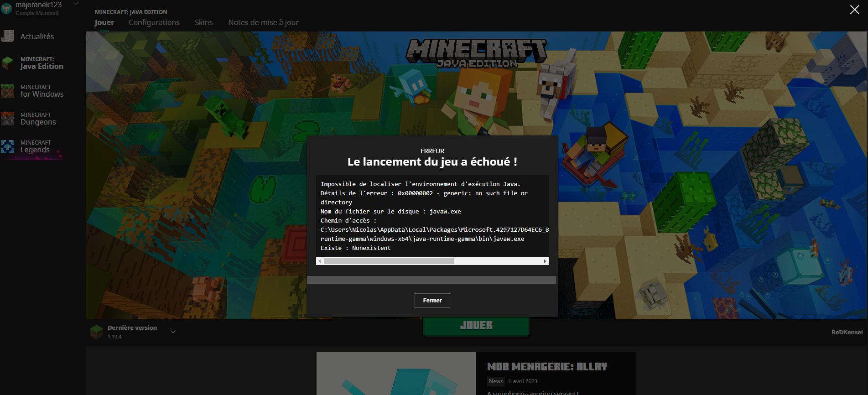Click the 6 avril 2023 date
Image resolution: width=868 pixels, height=395 pixels.
pos(523,381)
